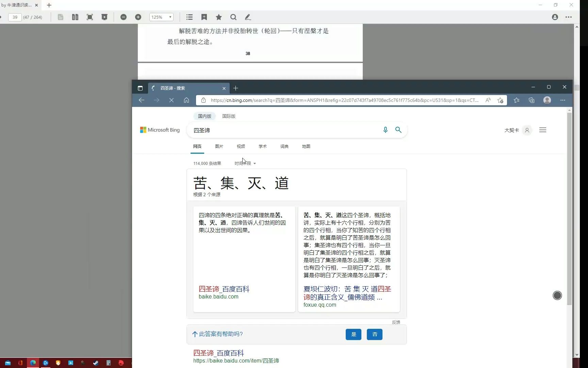This screenshot has width=588, height=368.
Task: Click the single page view icon in PDF reader
Action: [x=61, y=17]
